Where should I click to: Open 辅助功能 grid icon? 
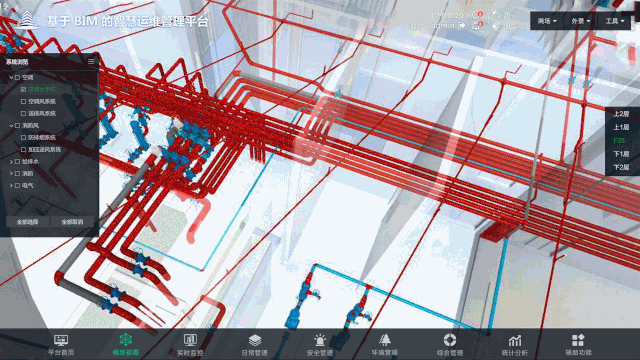click(578, 340)
